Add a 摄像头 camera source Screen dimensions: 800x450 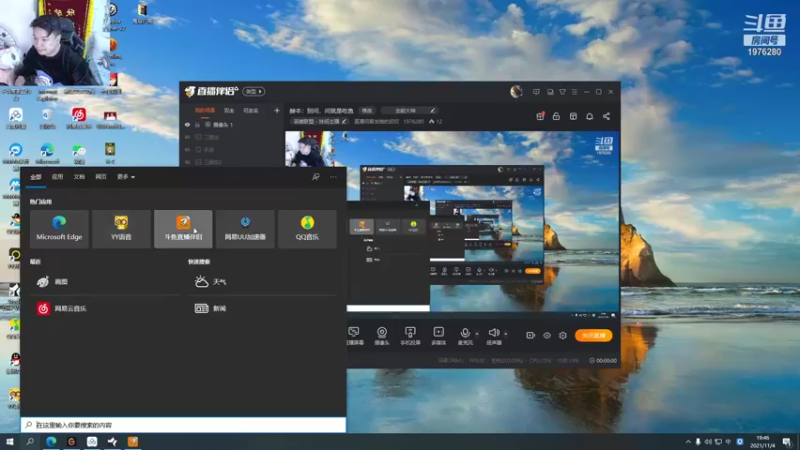382,336
